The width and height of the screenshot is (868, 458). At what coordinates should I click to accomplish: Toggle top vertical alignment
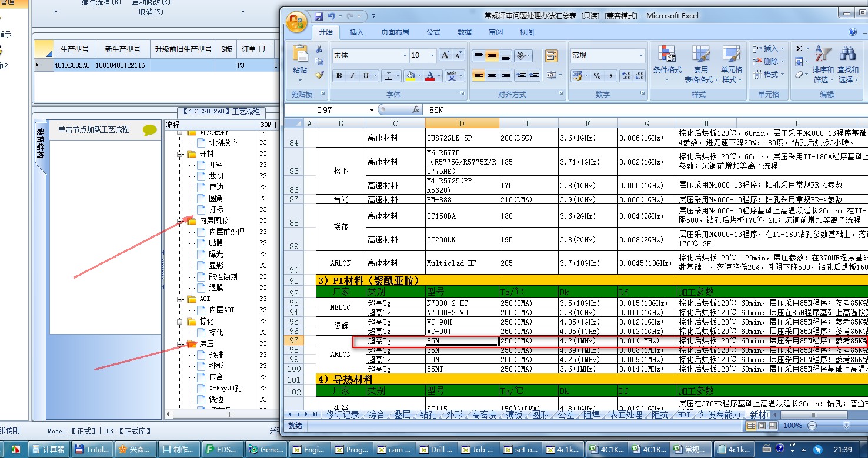pyautogui.click(x=479, y=56)
